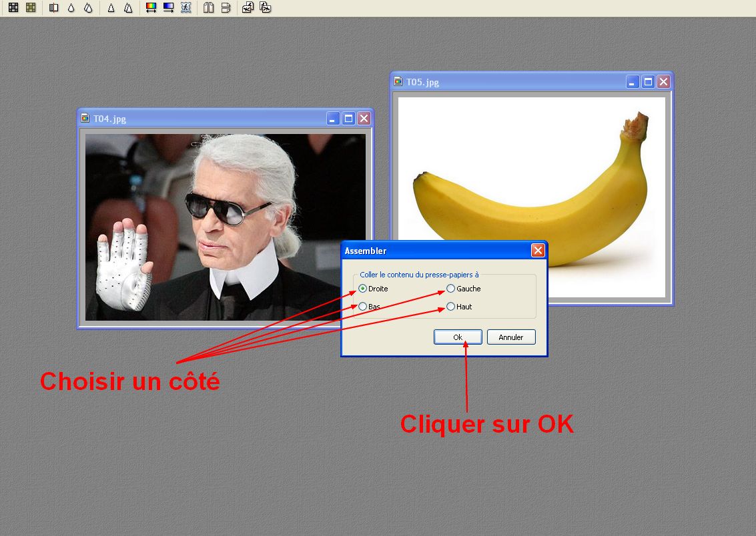Click the olive-colored grid icon
Image resolution: width=756 pixels, height=536 pixels.
click(31, 8)
